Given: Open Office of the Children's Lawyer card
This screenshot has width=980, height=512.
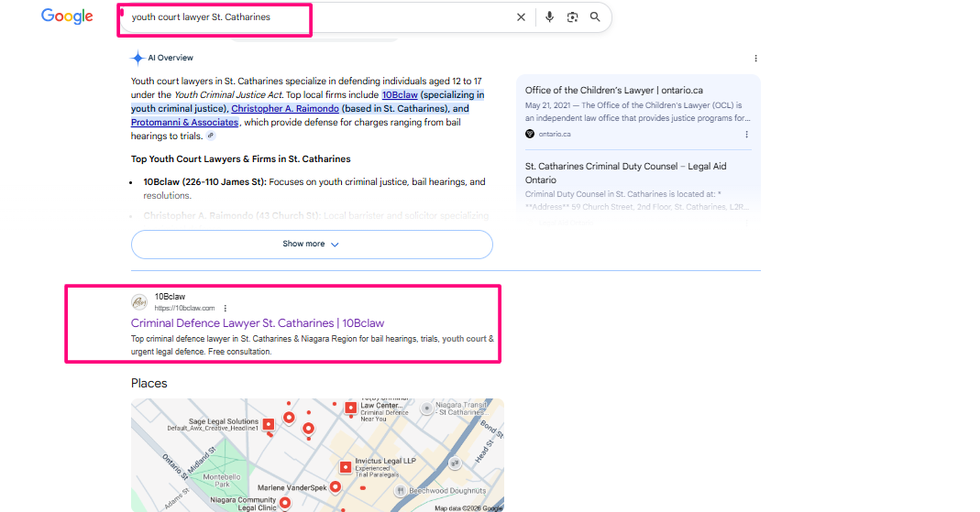Looking at the screenshot, I should (637, 111).
